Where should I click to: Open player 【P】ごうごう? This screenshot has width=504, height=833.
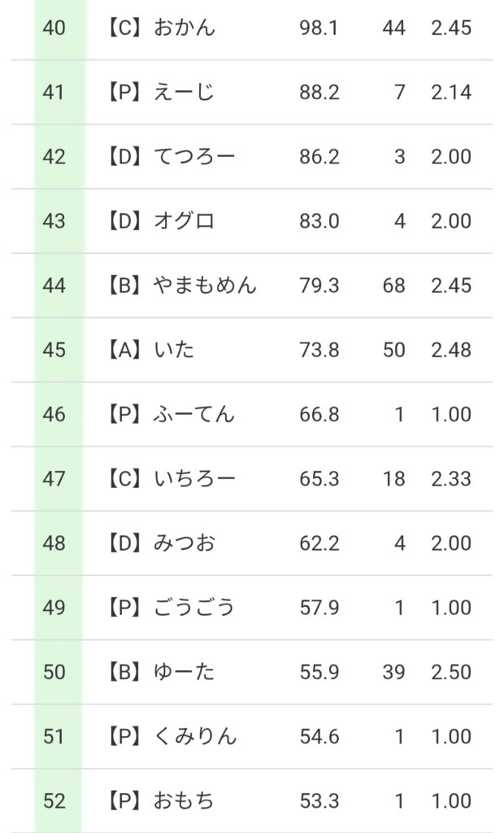tap(171, 608)
